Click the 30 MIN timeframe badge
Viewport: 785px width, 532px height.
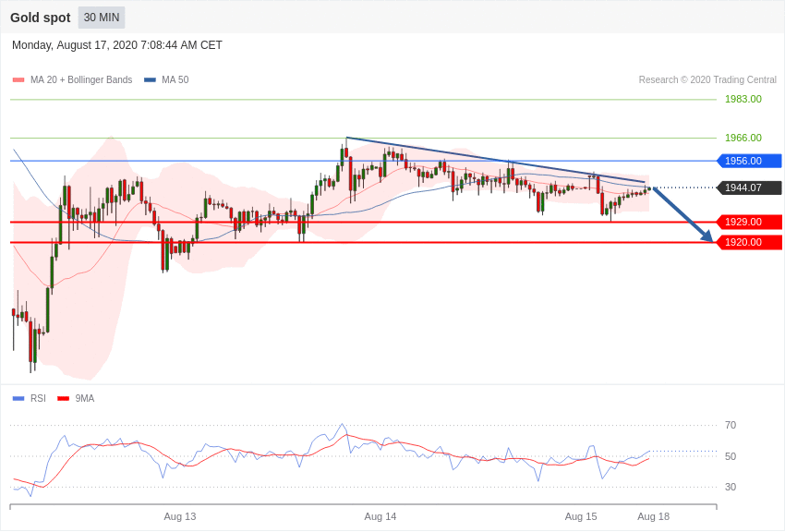(102, 18)
